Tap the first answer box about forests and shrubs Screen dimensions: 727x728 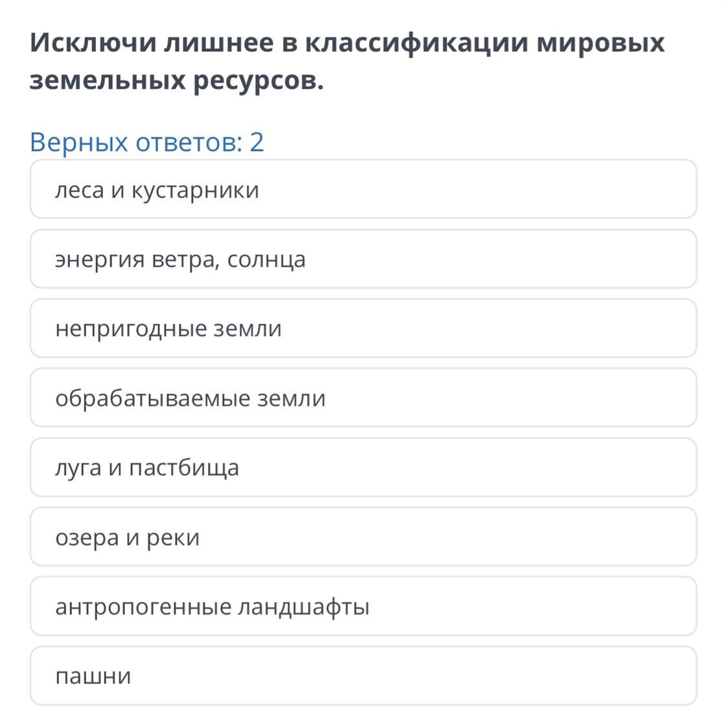(363, 189)
